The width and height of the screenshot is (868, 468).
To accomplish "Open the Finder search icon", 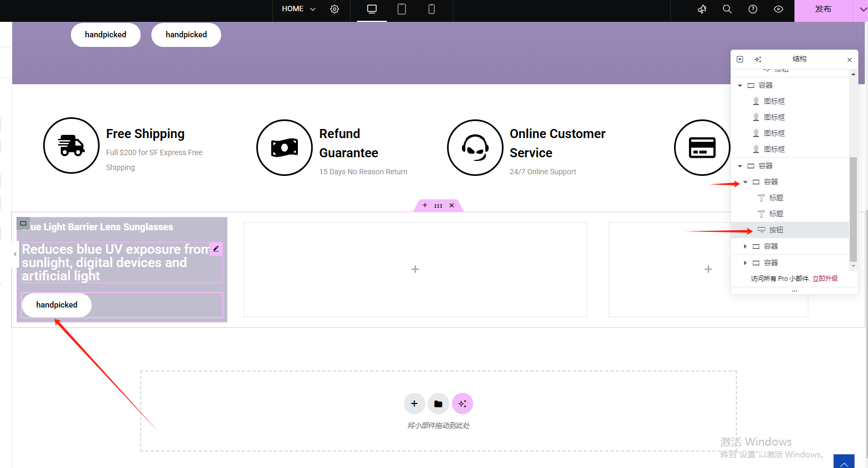I will tap(727, 9).
